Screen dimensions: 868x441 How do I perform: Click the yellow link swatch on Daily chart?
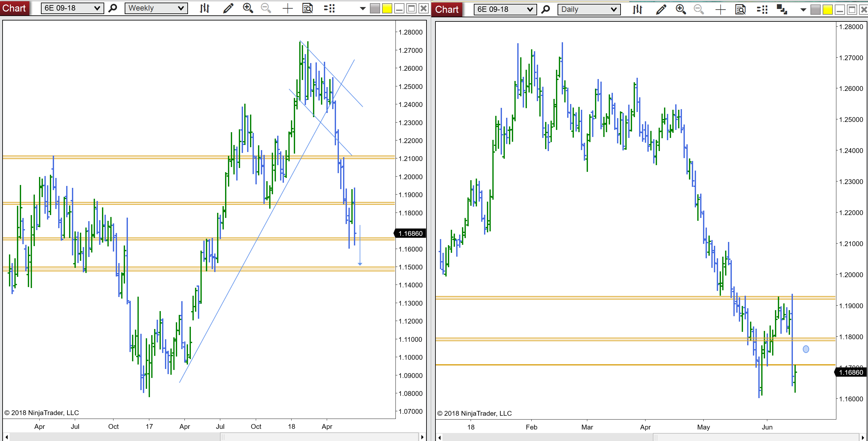coord(828,10)
